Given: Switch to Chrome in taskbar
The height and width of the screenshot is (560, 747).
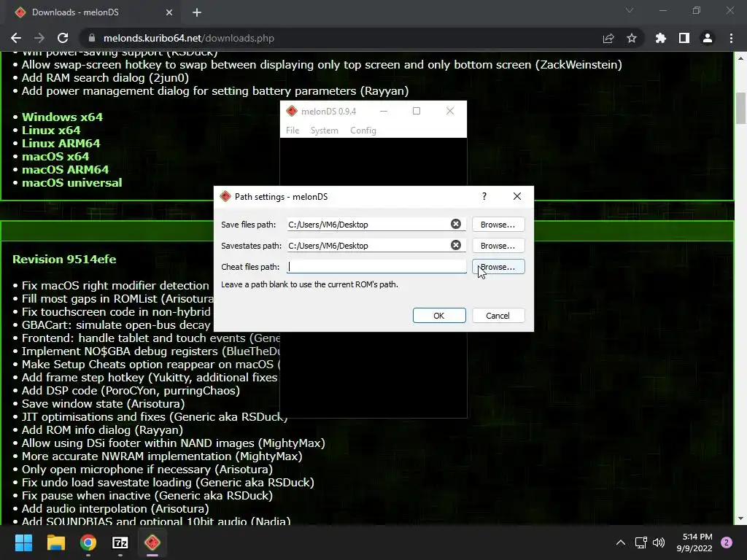Looking at the screenshot, I should [88, 542].
